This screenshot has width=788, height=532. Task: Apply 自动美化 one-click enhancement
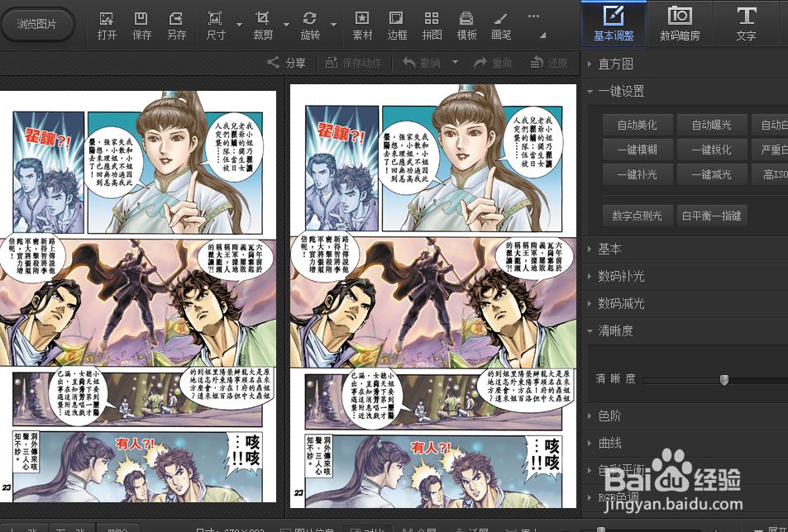tap(638, 125)
